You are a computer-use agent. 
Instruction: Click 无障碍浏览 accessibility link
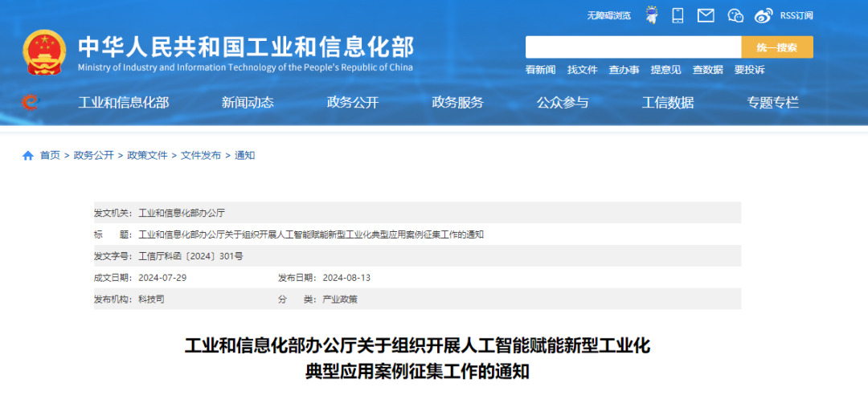[609, 15]
